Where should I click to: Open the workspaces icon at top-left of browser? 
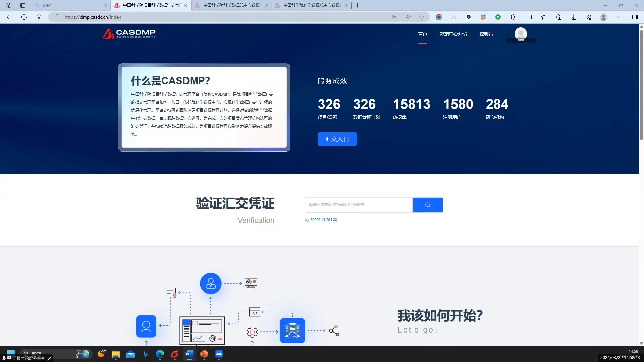9,5
